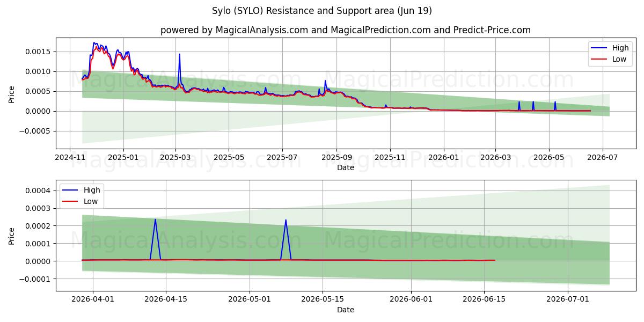The width and height of the screenshot is (644, 322).
Task: Click the '2026-01' date tick label
Action: pyautogui.click(x=444, y=158)
